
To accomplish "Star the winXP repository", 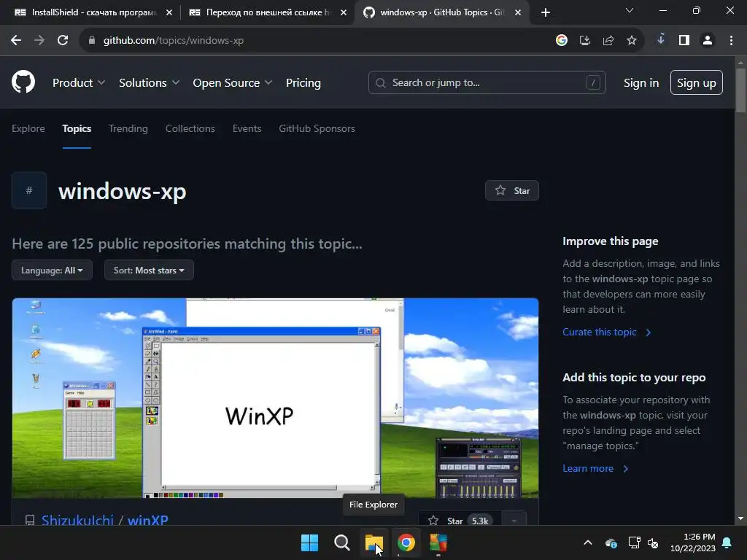I will point(460,519).
